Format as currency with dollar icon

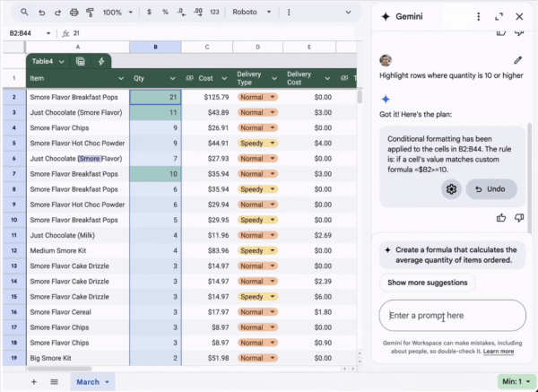click(149, 12)
